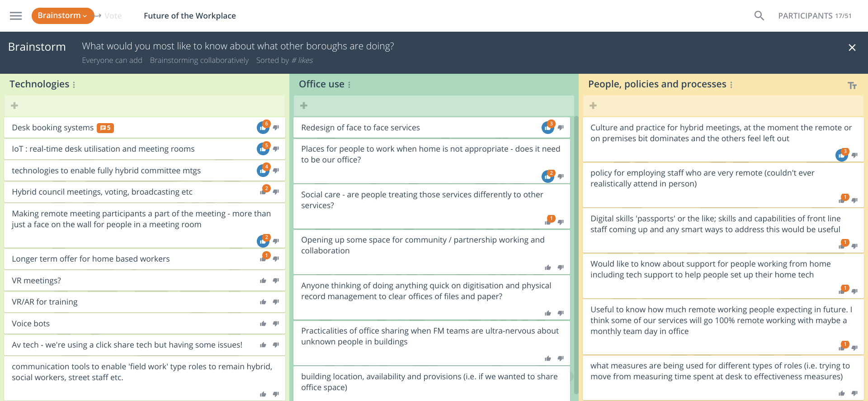Click the Office use column scrollbar
This screenshot has width=868, height=401.
click(x=576, y=253)
